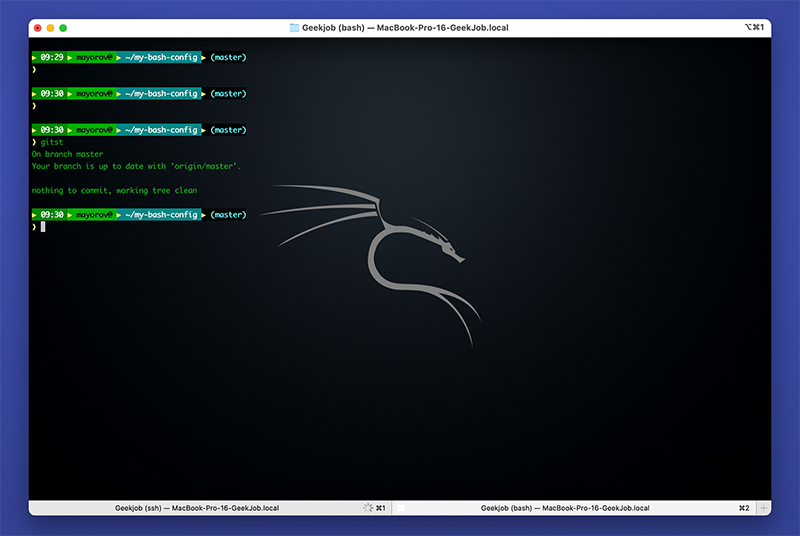Viewport: 800px width, 536px height.
Task: Click the 09:29 timestamp in the first prompt
Action: point(52,57)
